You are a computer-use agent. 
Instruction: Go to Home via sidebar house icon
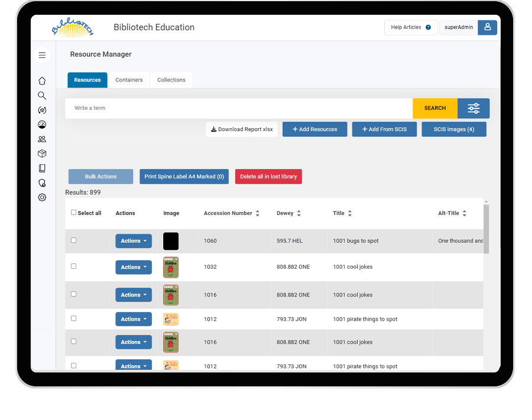[42, 81]
